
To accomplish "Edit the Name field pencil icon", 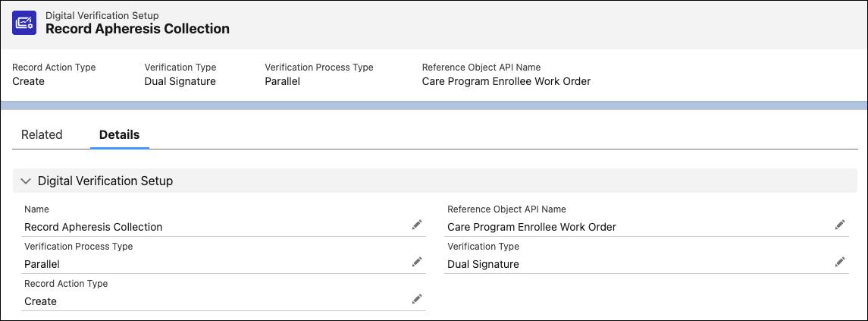I will click(x=416, y=225).
